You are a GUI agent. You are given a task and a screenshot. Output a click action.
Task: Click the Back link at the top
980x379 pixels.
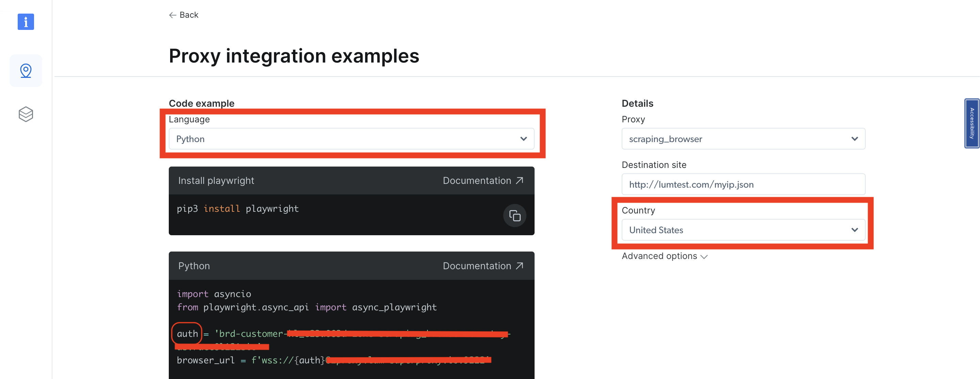tap(188, 15)
